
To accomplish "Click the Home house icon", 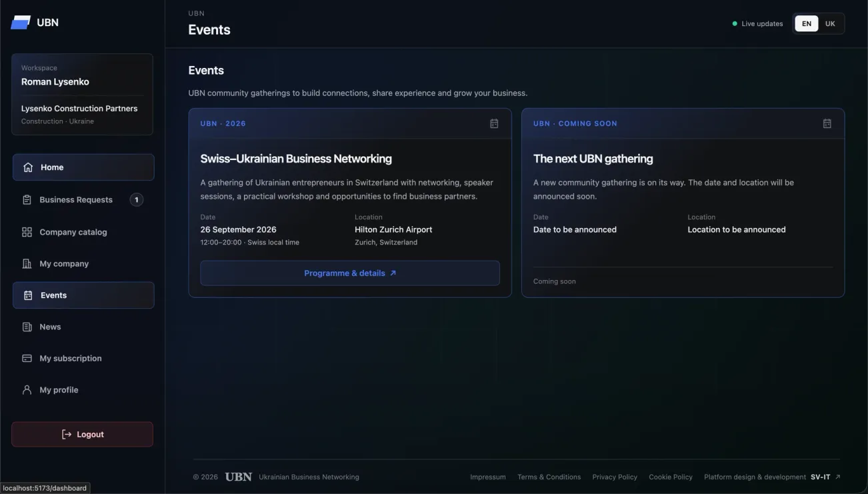I will pyautogui.click(x=28, y=167).
